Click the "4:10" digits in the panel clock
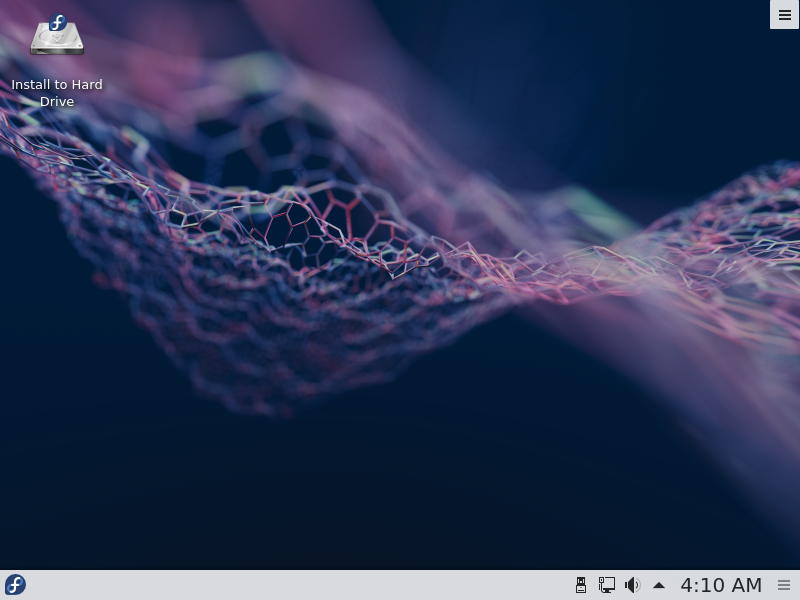 (x=702, y=585)
